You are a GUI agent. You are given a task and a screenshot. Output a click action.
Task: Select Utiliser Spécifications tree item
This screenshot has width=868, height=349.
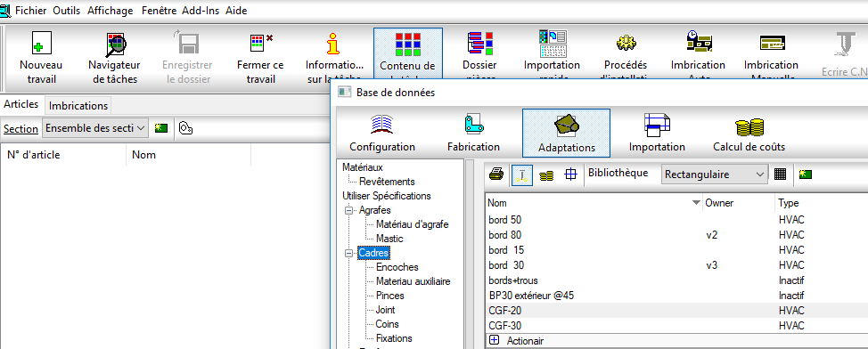point(387,196)
